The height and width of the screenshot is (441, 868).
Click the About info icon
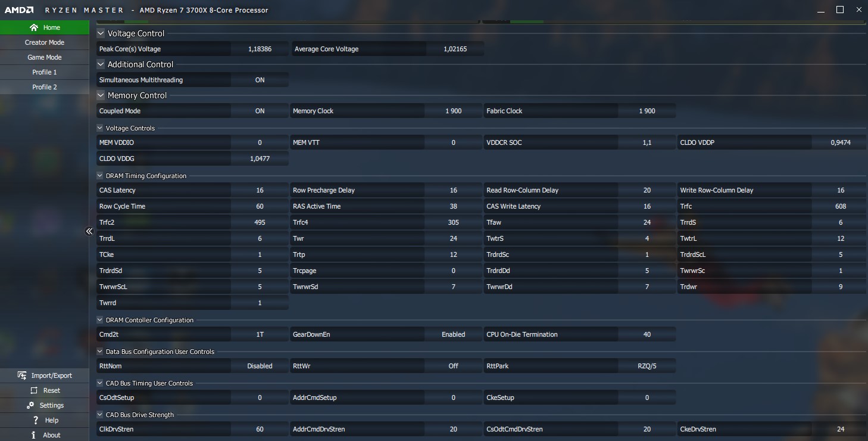tap(34, 435)
